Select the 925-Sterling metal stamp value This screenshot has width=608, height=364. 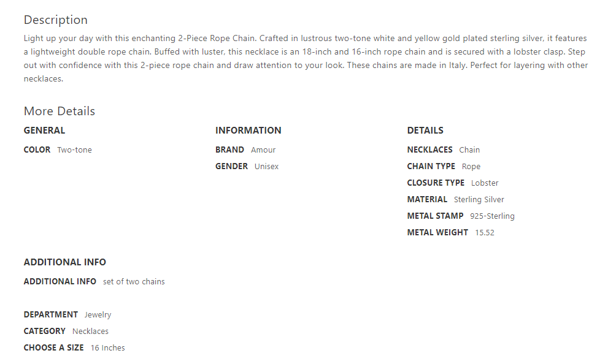click(492, 216)
